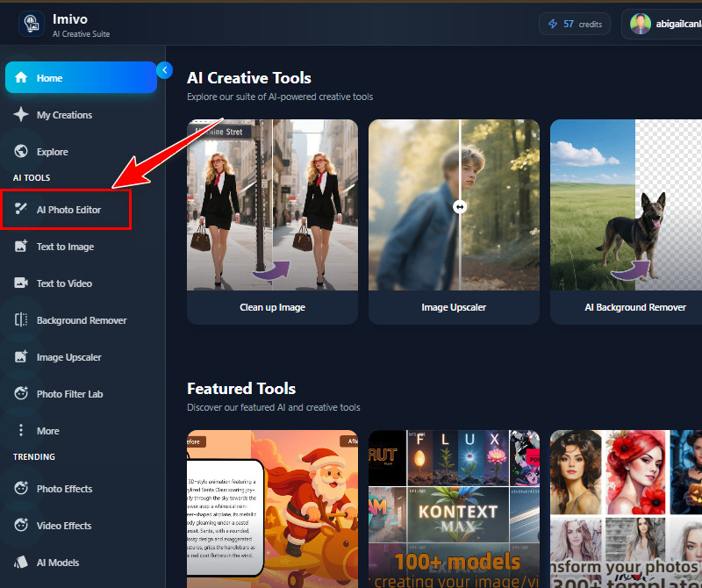Open AI Models under Trending
The width and height of the screenshot is (702, 588).
tap(81, 563)
